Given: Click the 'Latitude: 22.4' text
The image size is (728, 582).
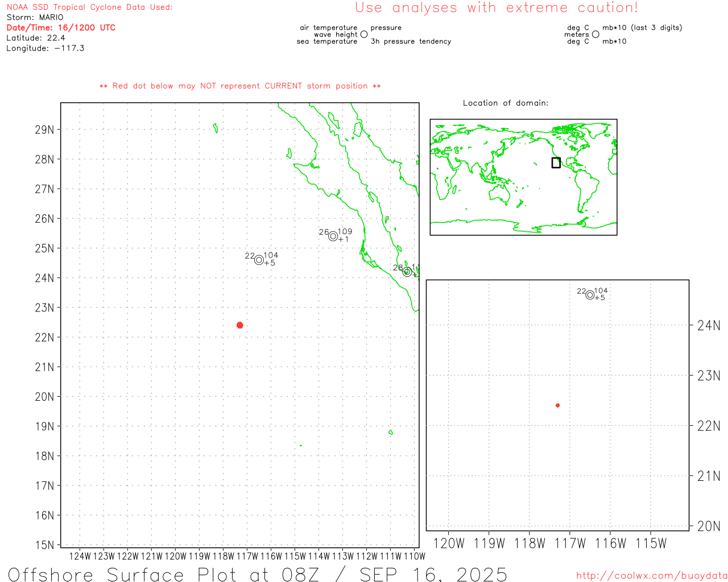Looking at the screenshot, I should 36,38.
